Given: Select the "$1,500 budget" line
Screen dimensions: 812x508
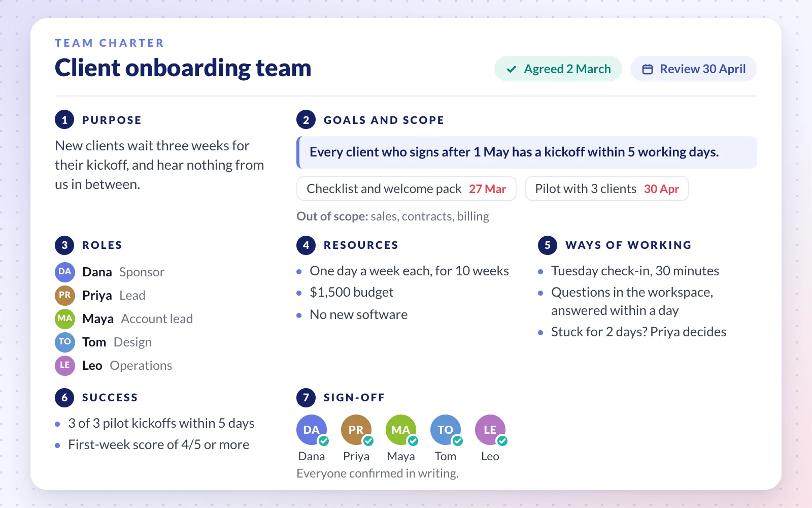Looking at the screenshot, I should pos(352,292).
